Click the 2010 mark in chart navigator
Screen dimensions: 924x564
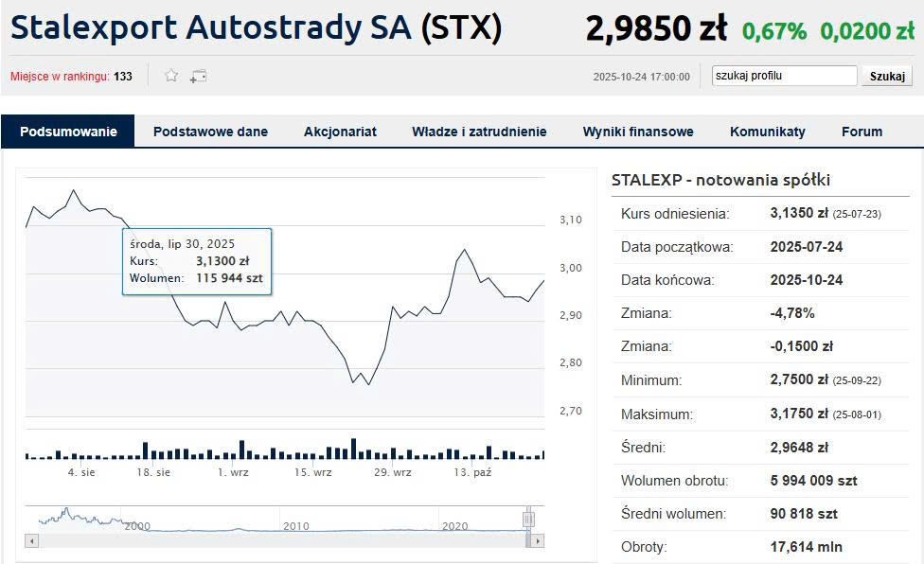click(x=296, y=525)
